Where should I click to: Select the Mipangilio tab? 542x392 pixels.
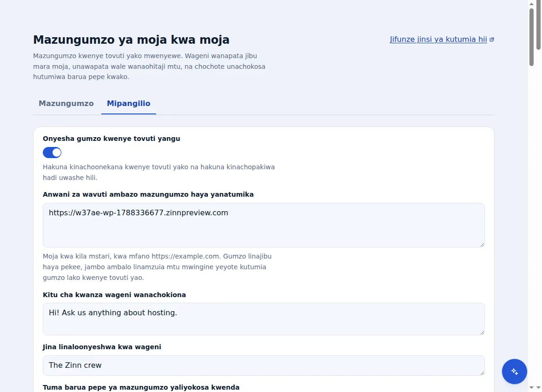[x=129, y=103]
